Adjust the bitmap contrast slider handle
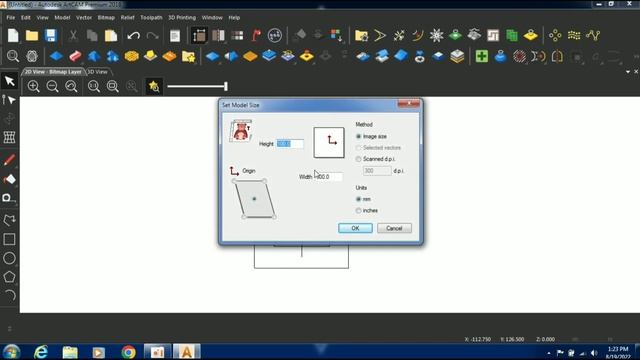640x360 pixels. 226,86
